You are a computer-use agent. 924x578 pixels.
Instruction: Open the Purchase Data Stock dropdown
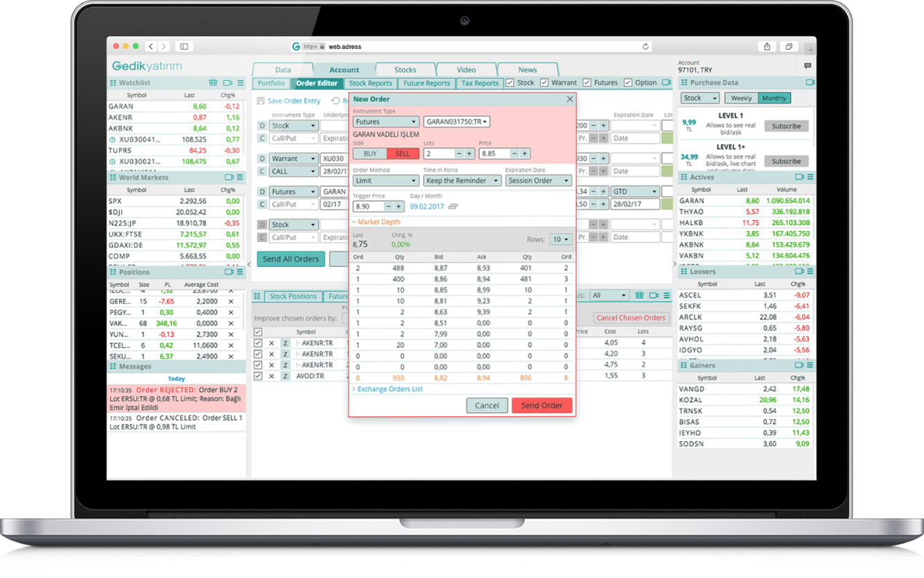point(700,98)
